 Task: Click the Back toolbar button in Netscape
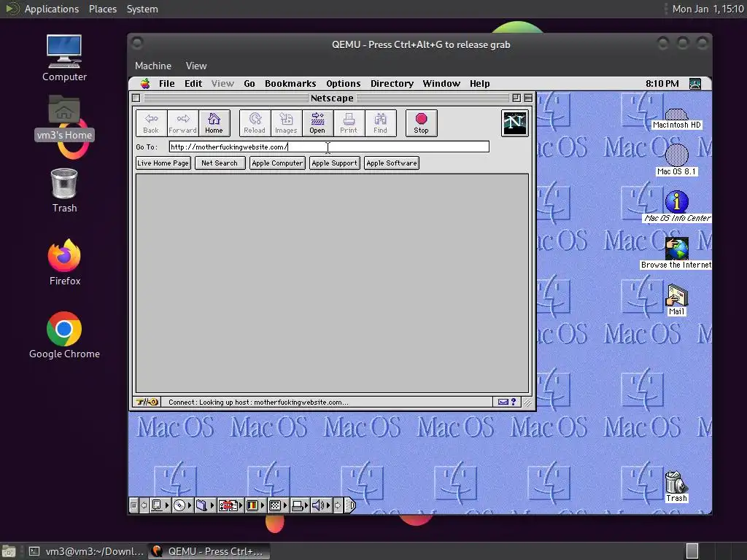[x=151, y=123]
